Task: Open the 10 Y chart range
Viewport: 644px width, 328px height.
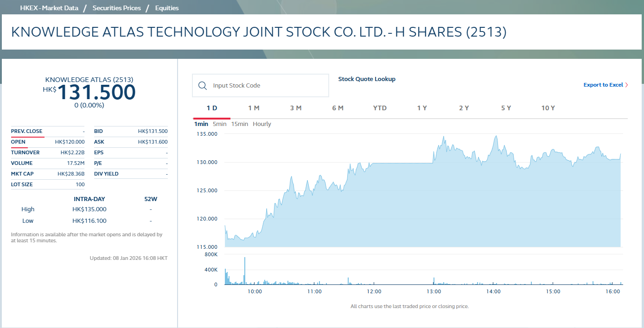Action: coord(548,108)
